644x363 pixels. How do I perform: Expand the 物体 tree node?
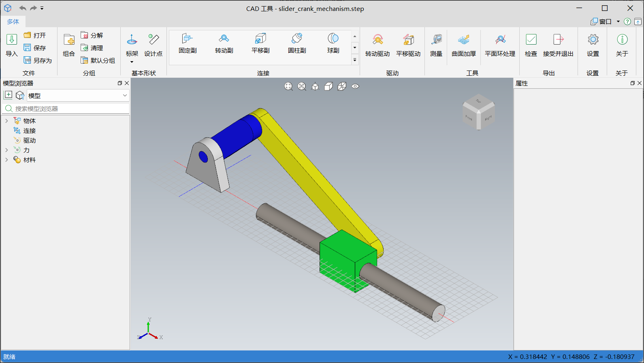click(x=6, y=121)
